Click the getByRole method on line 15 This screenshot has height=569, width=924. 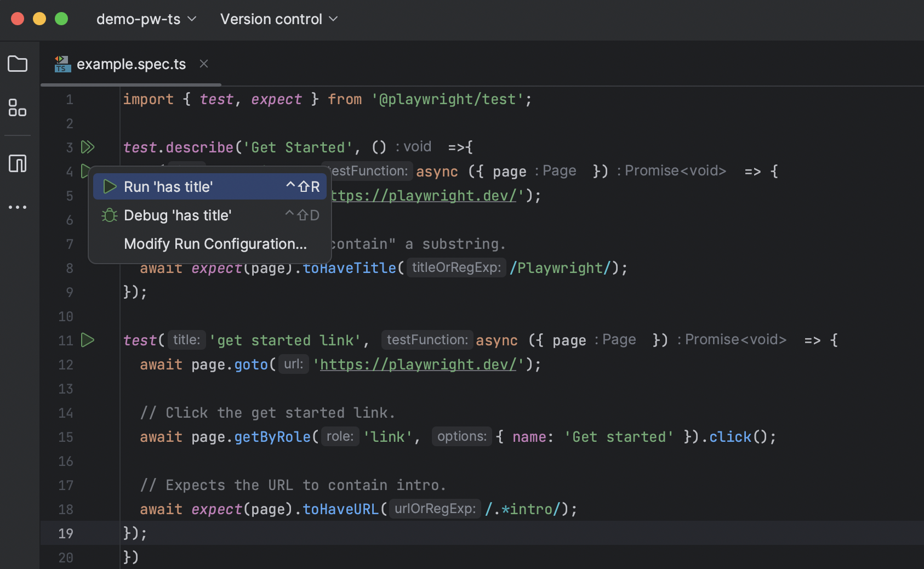pos(272,437)
